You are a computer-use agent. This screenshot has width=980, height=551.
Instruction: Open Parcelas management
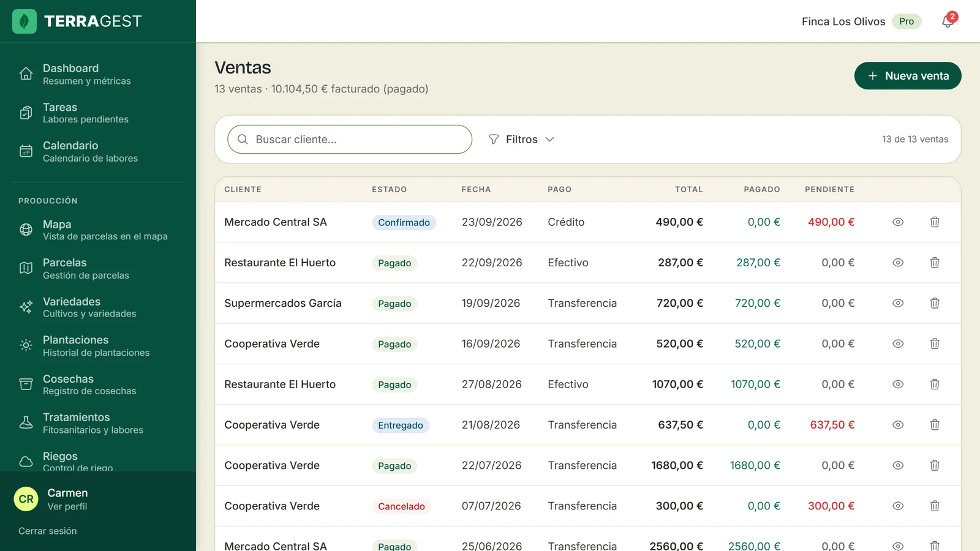[98, 269]
